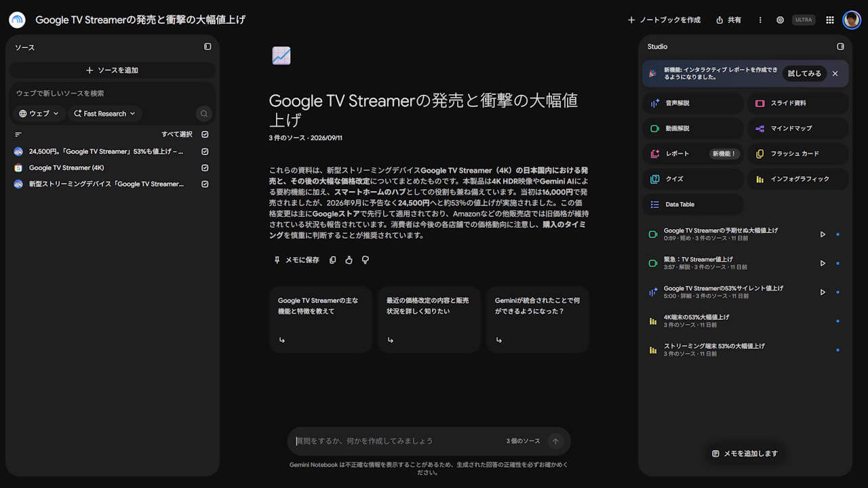Generate フラッシュ カード flashcards
Viewport: 868px width, 488px height.
798,154
